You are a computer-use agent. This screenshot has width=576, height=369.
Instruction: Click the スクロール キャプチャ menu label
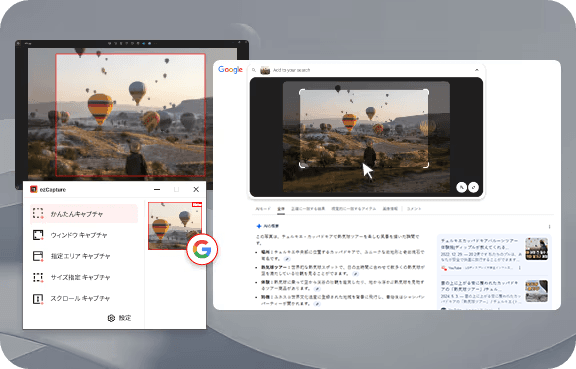(80, 298)
